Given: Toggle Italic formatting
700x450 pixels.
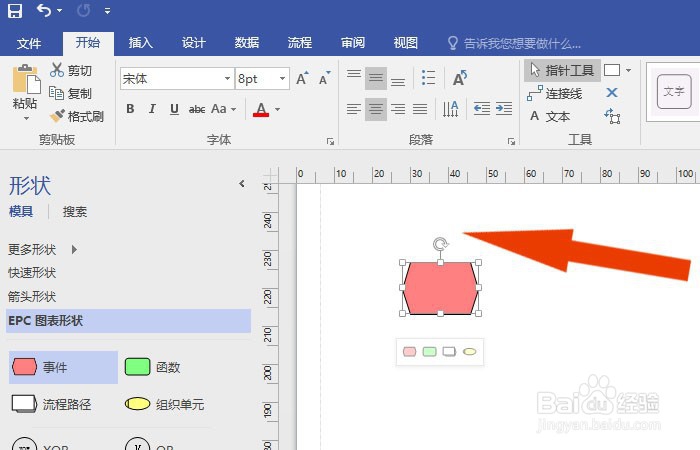Looking at the screenshot, I should [152, 109].
